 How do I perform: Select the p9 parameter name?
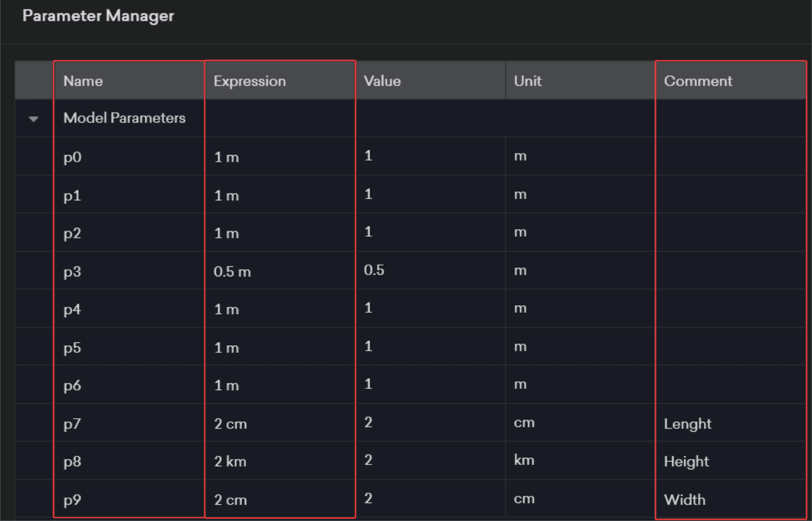pos(72,500)
